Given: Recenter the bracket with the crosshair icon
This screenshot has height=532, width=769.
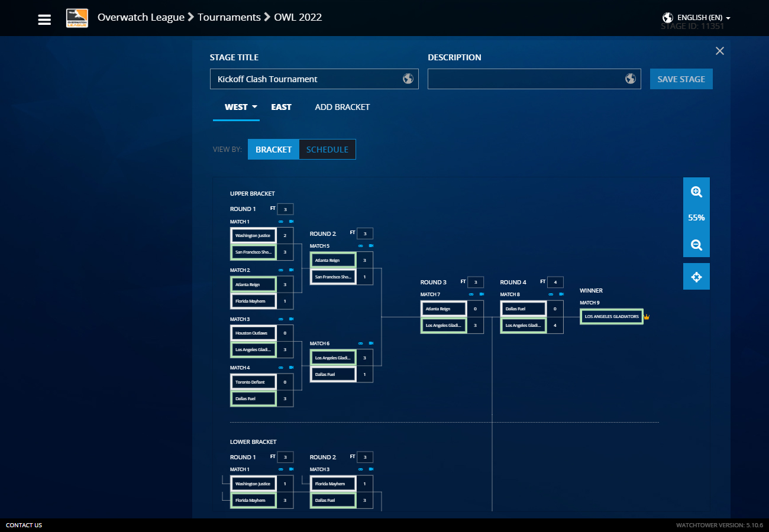Looking at the screenshot, I should (696, 277).
